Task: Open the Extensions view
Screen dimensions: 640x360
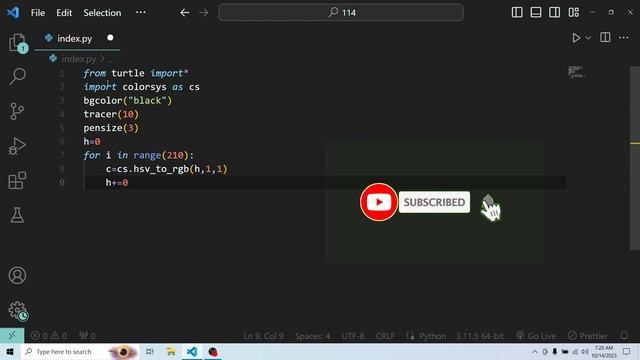Action: pos(17,180)
